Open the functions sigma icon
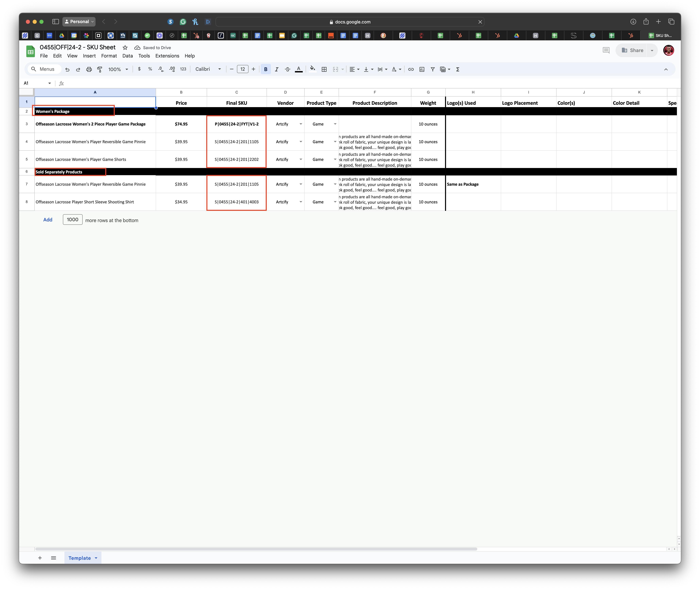 pyautogui.click(x=458, y=69)
